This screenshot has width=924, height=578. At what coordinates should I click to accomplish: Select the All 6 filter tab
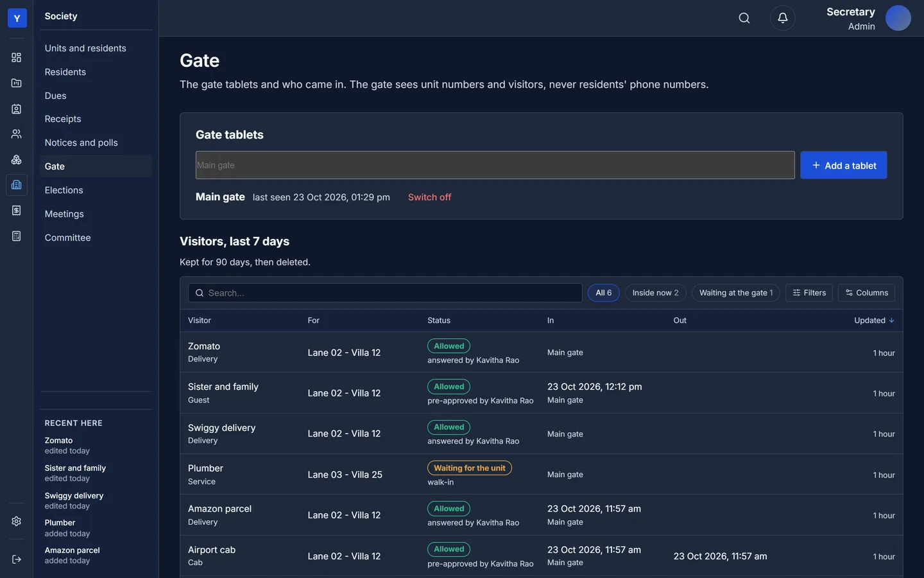[604, 293]
